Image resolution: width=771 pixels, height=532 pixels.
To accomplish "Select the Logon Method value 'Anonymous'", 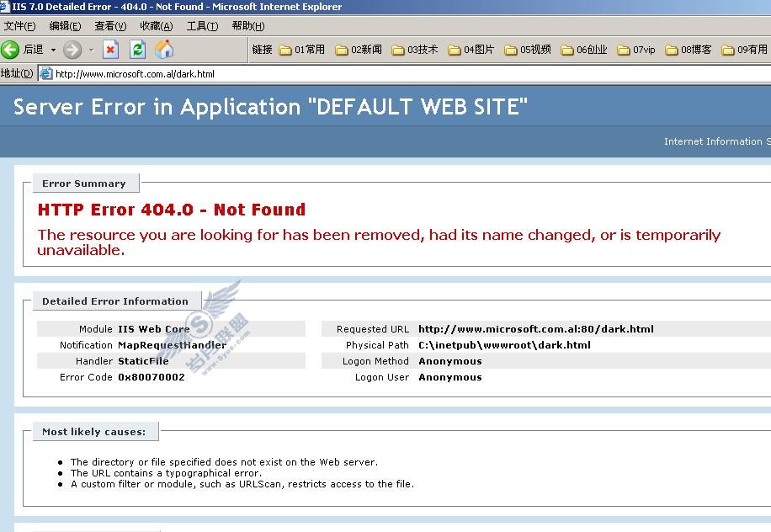I will click(x=450, y=361).
